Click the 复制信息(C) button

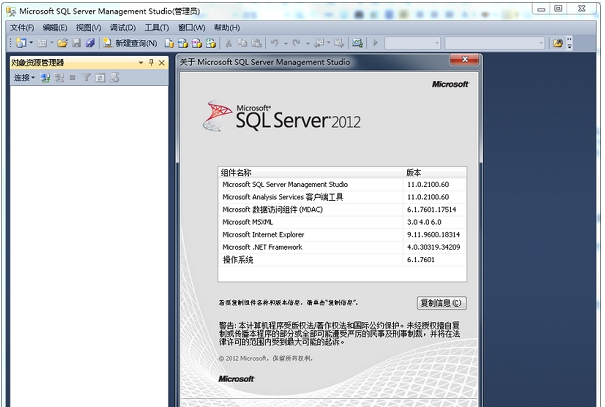click(x=441, y=303)
